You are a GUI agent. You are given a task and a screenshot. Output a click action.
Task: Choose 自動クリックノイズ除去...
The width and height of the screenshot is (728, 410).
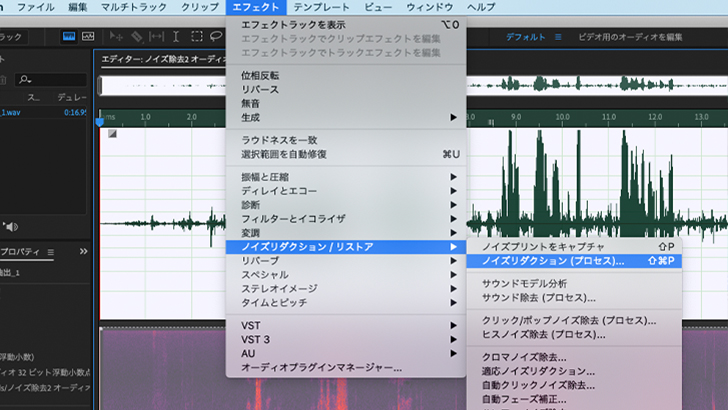[x=574, y=385]
